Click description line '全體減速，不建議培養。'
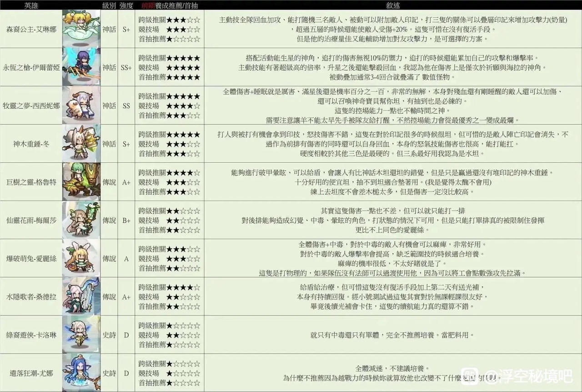 tap(392, 368)
